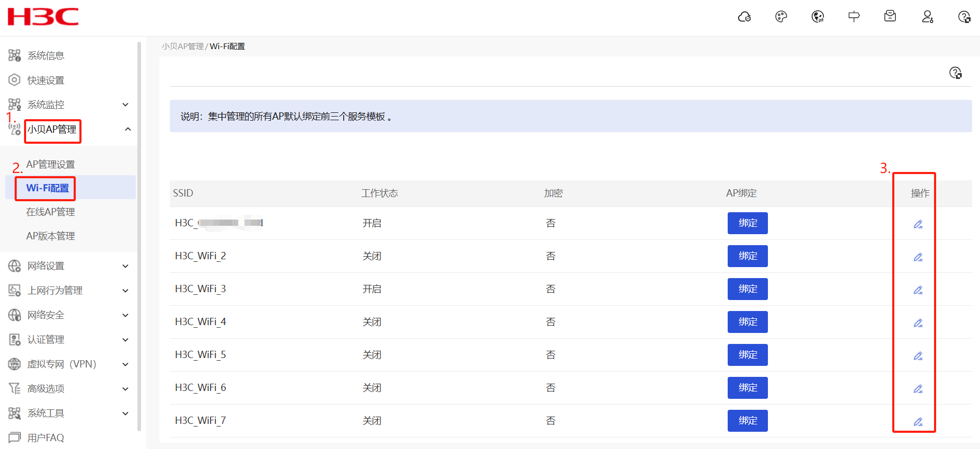This screenshot has height=449, width=980.
Task: Open the mailbox message icon in header
Action: [x=890, y=17]
